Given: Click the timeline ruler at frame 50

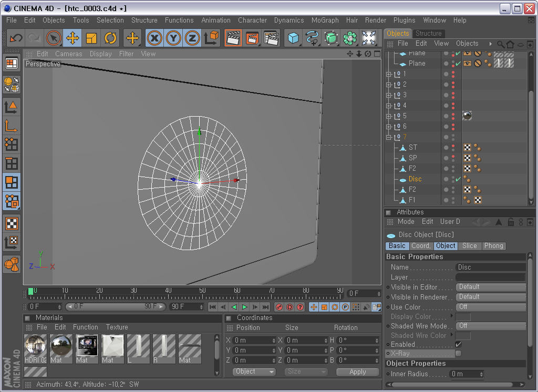Looking at the screenshot, I should tap(202, 294).
